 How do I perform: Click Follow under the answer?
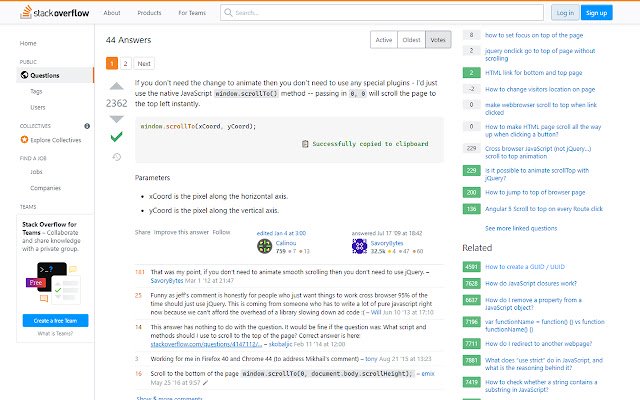[221, 232]
